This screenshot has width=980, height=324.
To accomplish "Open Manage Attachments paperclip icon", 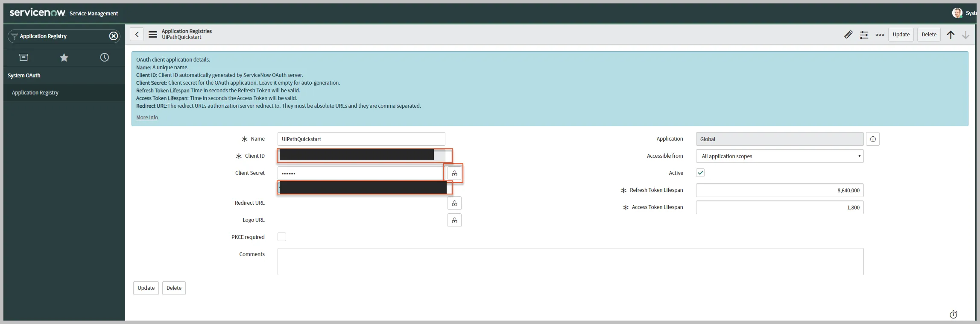I will point(848,35).
